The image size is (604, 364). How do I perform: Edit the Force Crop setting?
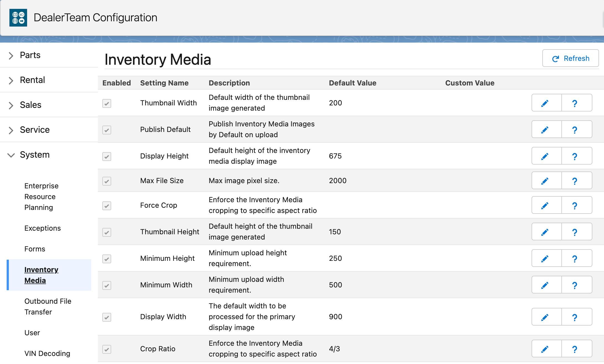(546, 205)
